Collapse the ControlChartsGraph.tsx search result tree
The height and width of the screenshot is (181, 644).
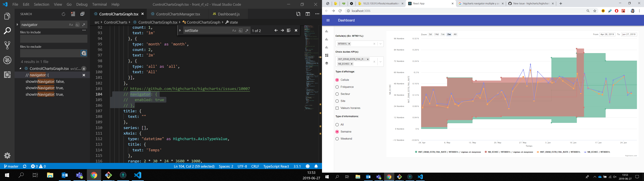coord(20,69)
